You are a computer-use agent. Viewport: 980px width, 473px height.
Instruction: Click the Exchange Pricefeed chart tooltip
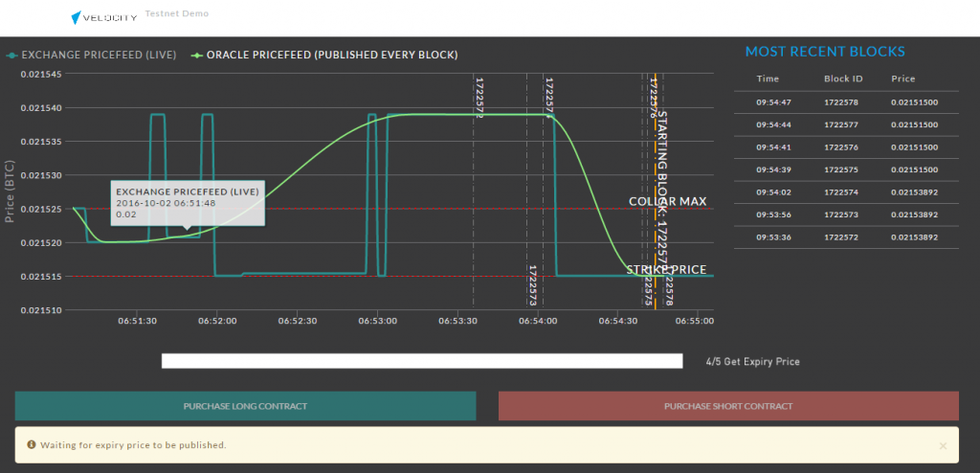coord(188,203)
